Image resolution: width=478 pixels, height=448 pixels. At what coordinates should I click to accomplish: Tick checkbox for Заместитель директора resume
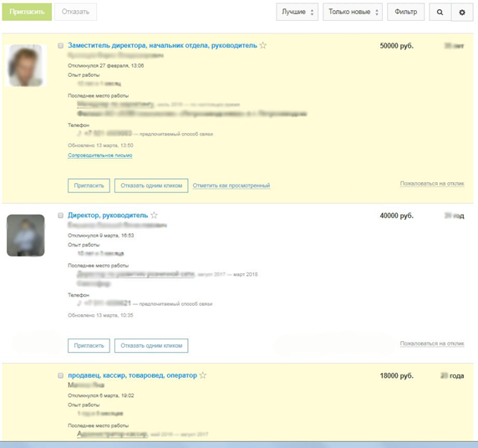[x=61, y=45]
